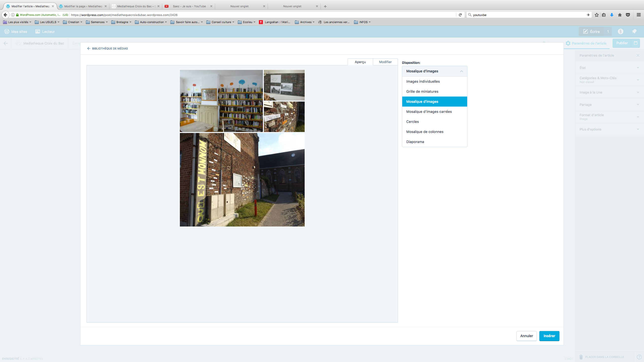
Task: Pick the Cercles gallery layout
Action: point(413,122)
